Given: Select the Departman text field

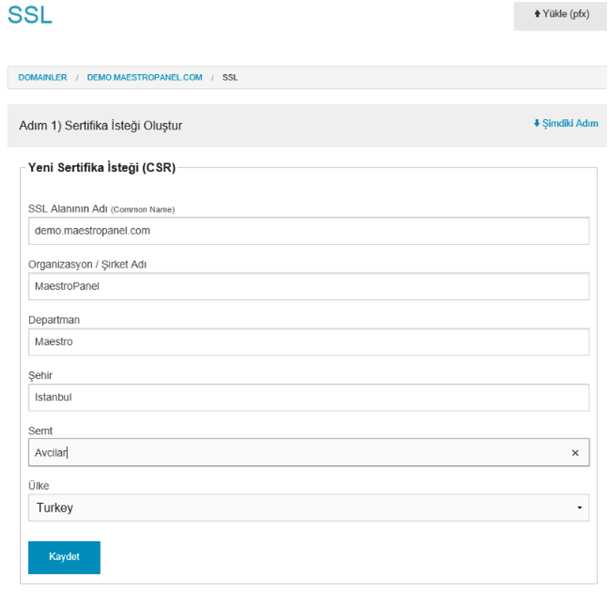Looking at the screenshot, I should (x=309, y=342).
